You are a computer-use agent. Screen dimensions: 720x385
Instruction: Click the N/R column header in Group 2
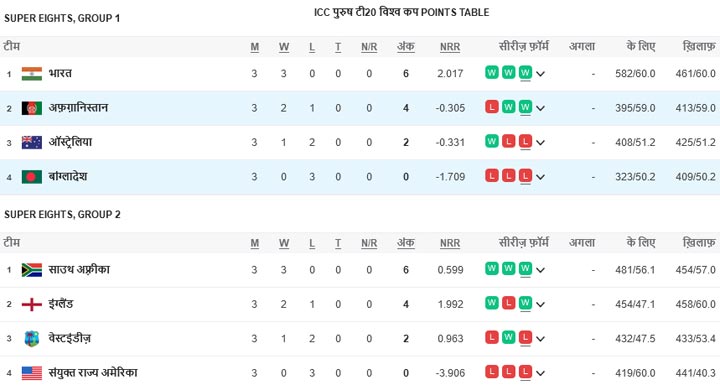(369, 243)
